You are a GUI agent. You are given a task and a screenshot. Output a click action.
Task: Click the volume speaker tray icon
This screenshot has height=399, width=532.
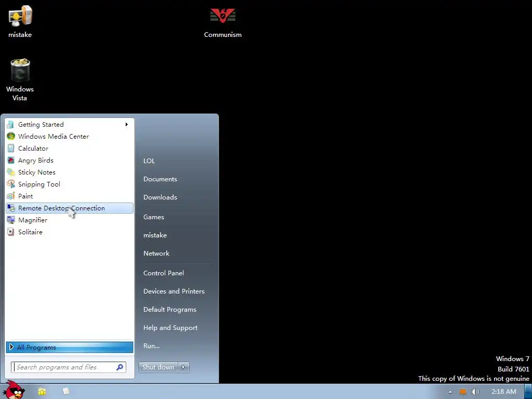point(475,392)
